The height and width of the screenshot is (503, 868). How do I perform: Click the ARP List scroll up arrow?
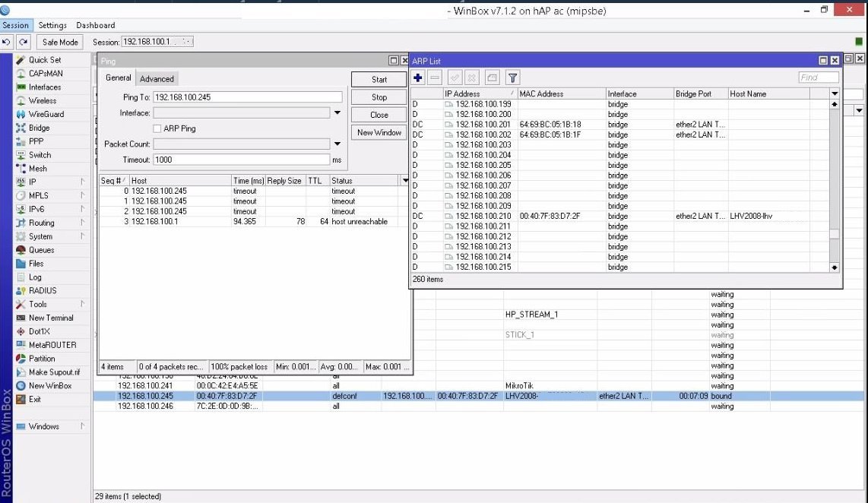point(835,104)
